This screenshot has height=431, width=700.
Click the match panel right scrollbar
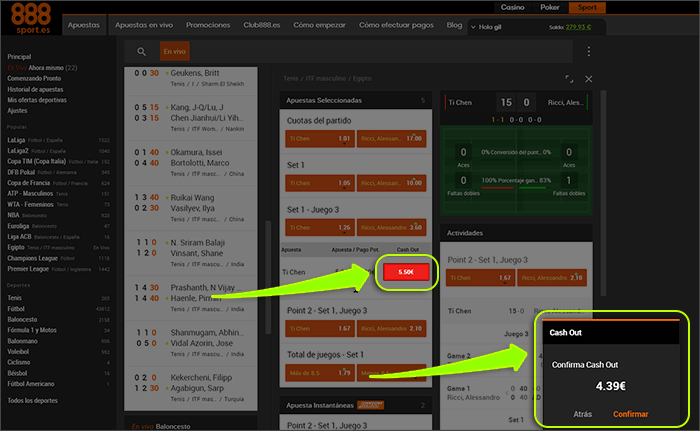603,193
